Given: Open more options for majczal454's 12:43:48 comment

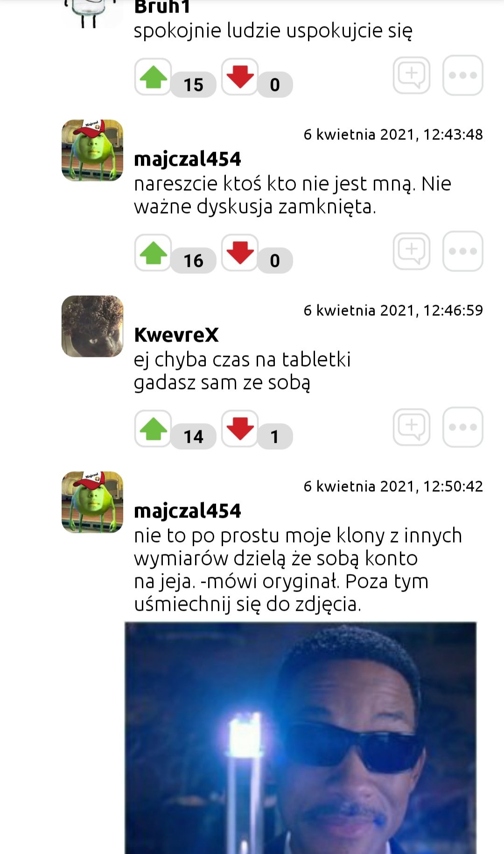Looking at the screenshot, I should coord(462,251).
